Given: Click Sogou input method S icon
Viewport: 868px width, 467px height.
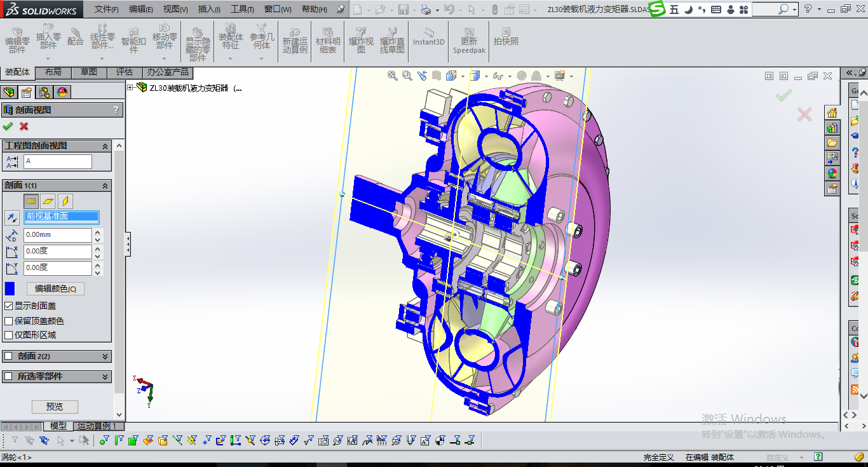Looking at the screenshot, I should [657, 9].
